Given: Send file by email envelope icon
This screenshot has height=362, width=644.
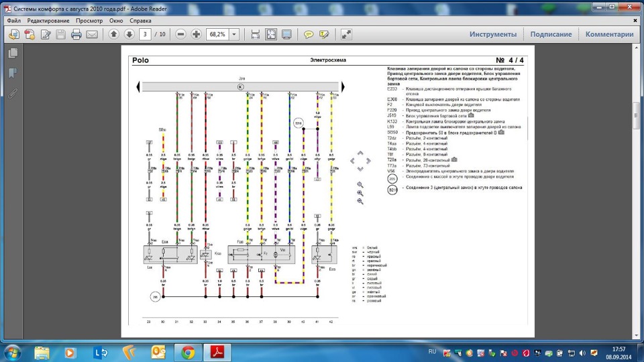Looking at the screenshot, I should tap(92, 34).
